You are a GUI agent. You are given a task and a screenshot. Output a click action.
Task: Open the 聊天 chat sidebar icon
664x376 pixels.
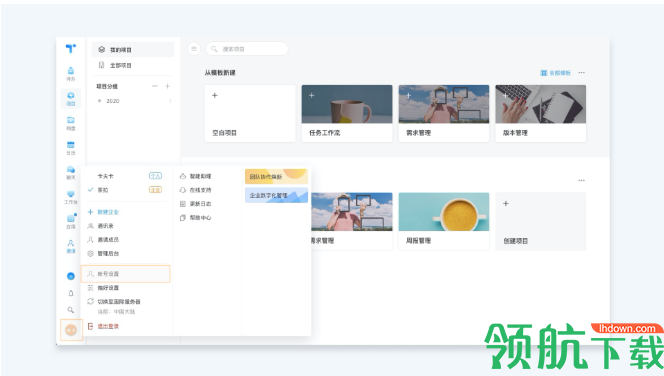coord(71,173)
